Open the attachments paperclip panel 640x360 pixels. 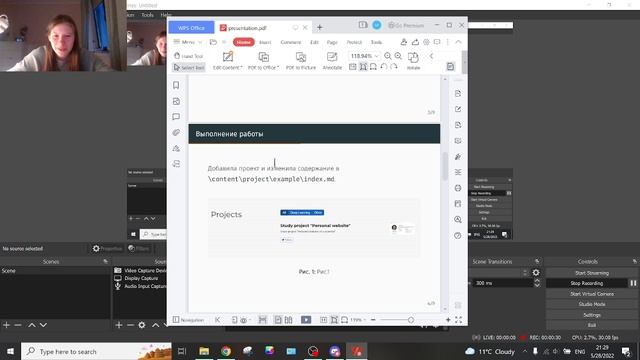pos(176,132)
